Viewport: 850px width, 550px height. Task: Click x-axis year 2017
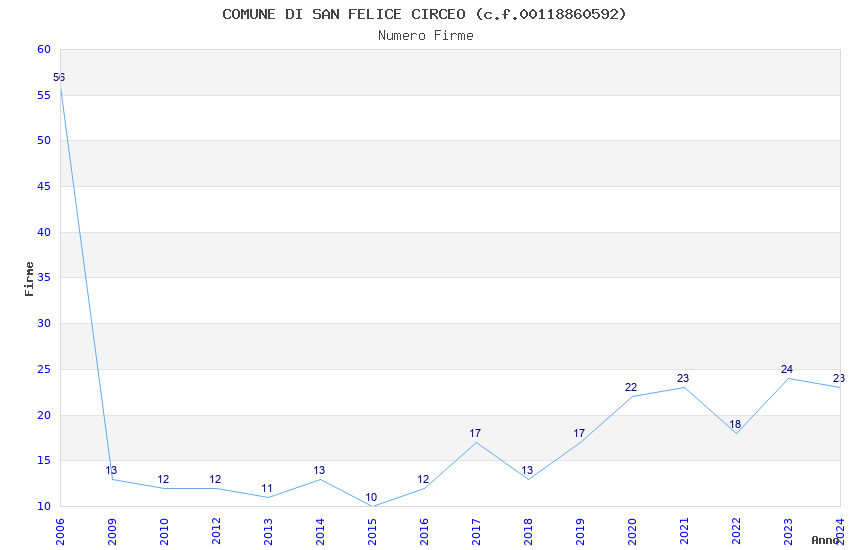click(476, 532)
